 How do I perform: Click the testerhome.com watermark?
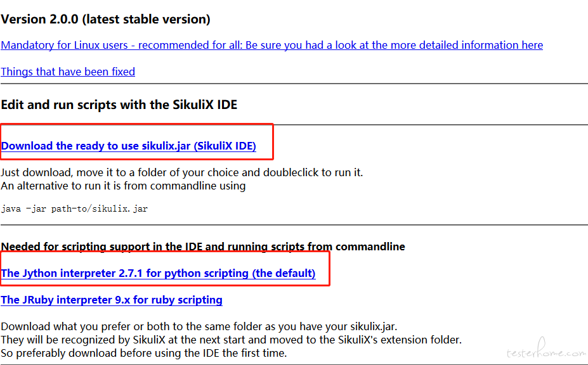click(546, 349)
